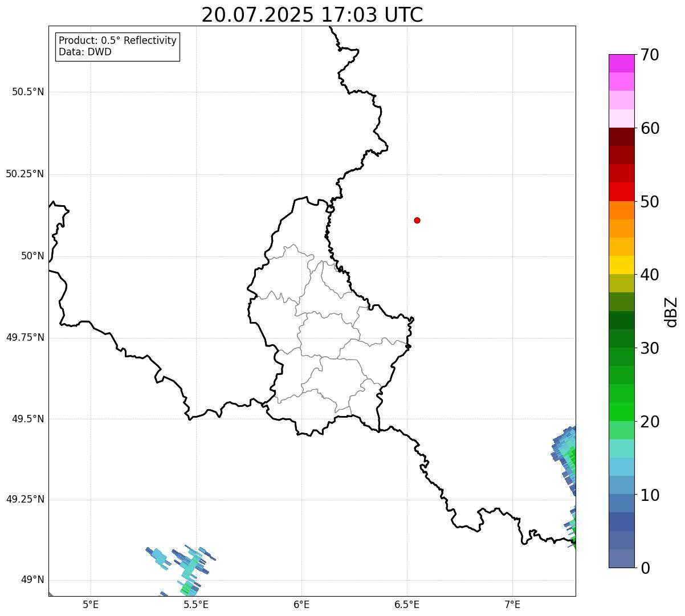Click the 5°E longitude label
Viewport: 685px width, 616px height.
(91, 604)
